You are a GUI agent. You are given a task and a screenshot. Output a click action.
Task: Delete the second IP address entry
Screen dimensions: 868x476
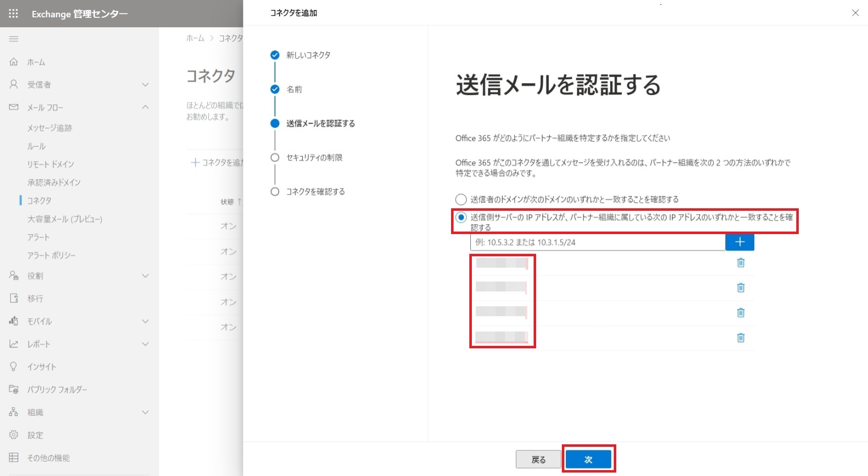coord(740,287)
